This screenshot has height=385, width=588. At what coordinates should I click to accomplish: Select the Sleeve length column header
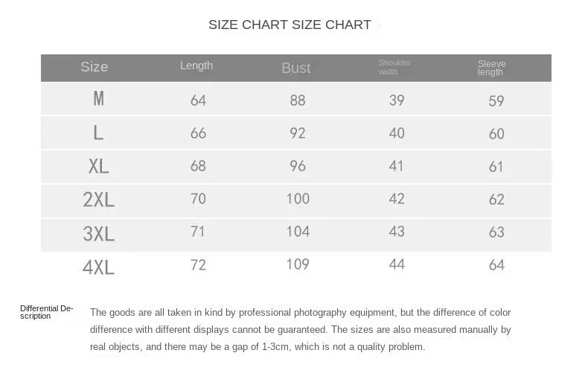[x=491, y=68]
